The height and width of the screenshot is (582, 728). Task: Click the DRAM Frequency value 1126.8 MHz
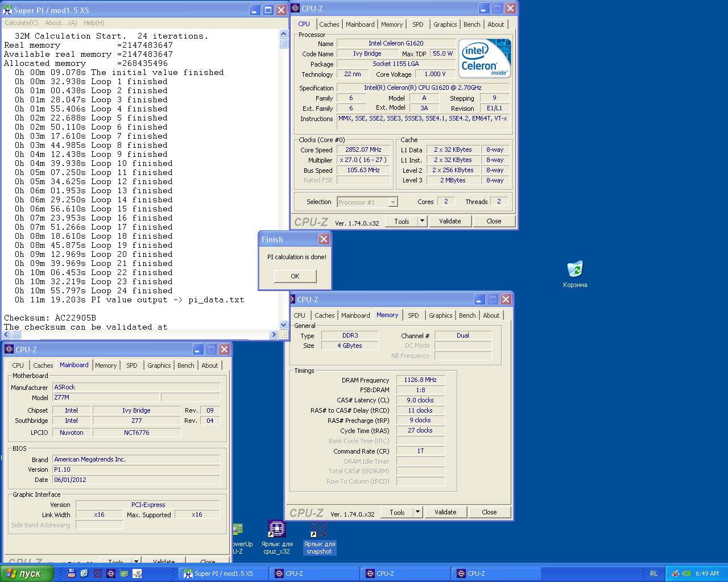[420, 380]
